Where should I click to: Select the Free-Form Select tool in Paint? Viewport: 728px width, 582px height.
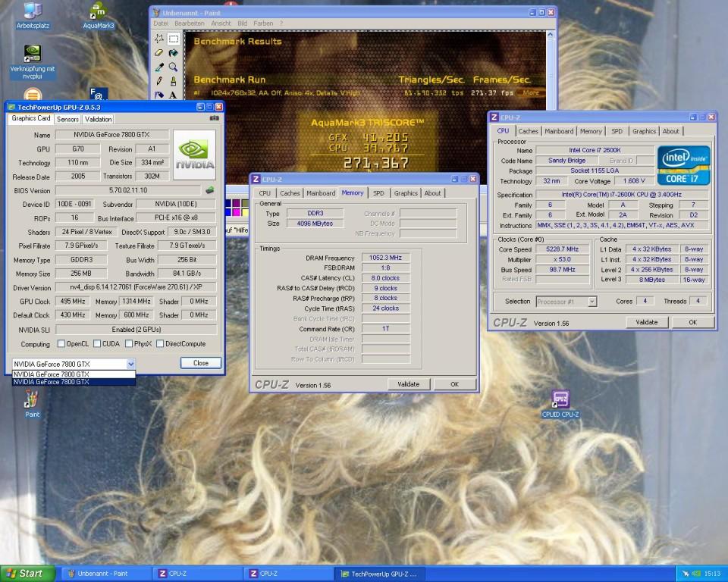(159, 39)
